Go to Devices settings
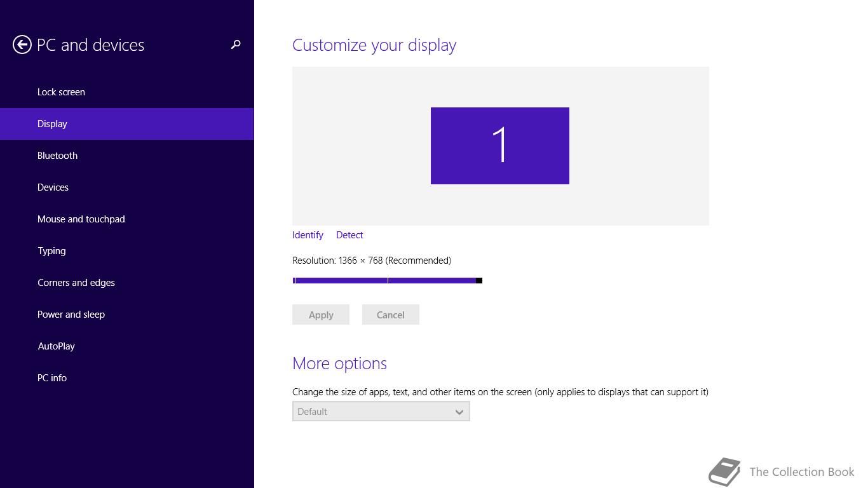This screenshot has height=488, width=868. [127, 187]
